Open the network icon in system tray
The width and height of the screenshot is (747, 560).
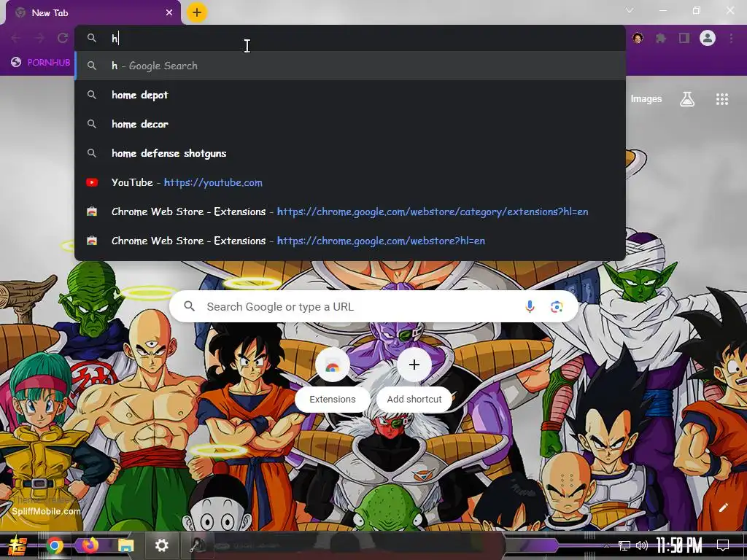[624, 545]
